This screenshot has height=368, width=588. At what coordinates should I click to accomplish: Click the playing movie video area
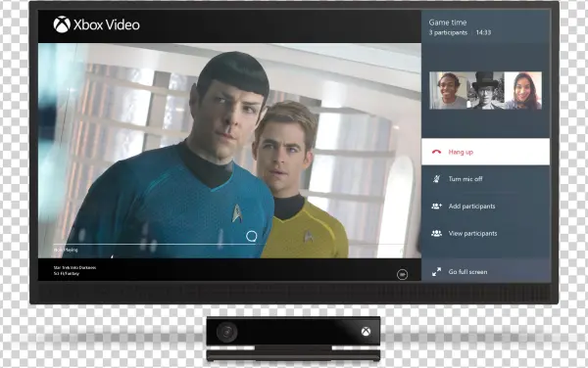pyautogui.click(x=229, y=151)
